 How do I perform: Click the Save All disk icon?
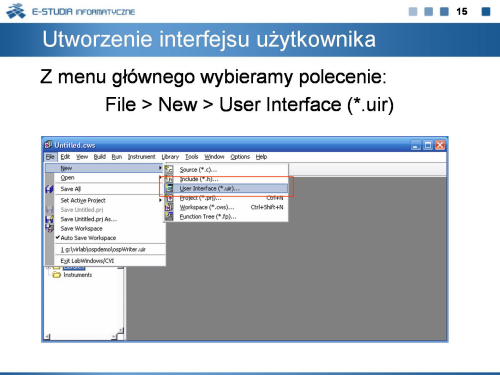pos(49,189)
